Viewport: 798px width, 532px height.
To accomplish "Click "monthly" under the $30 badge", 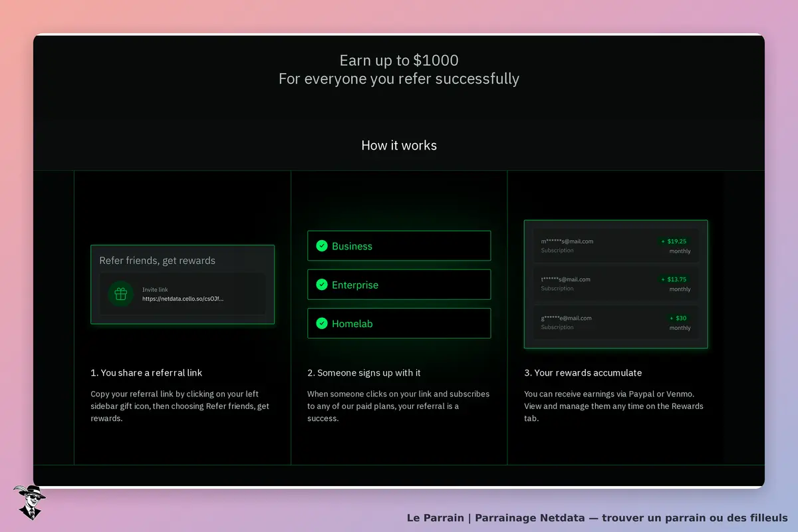I will [x=680, y=328].
